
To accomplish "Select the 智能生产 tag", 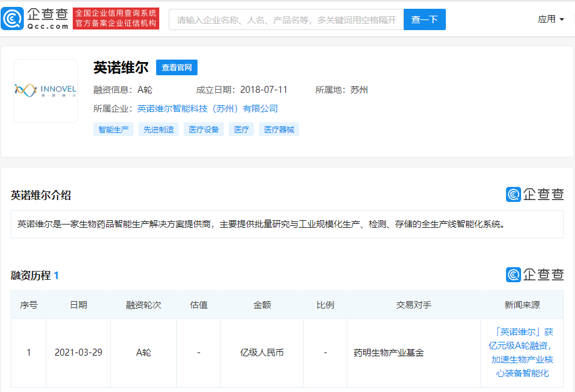I will pyautogui.click(x=113, y=129).
